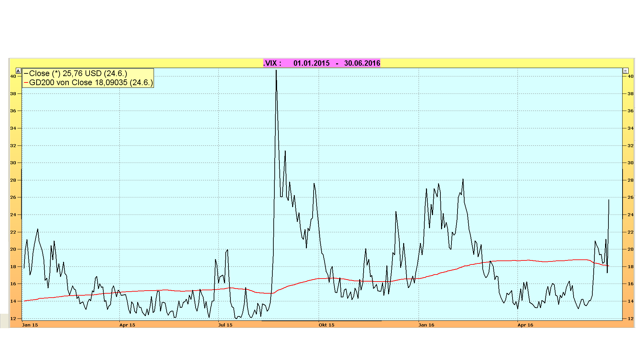The width and height of the screenshot is (644, 362).
Task: Click the 30 value on left y-axis
Action: [x=13, y=163]
